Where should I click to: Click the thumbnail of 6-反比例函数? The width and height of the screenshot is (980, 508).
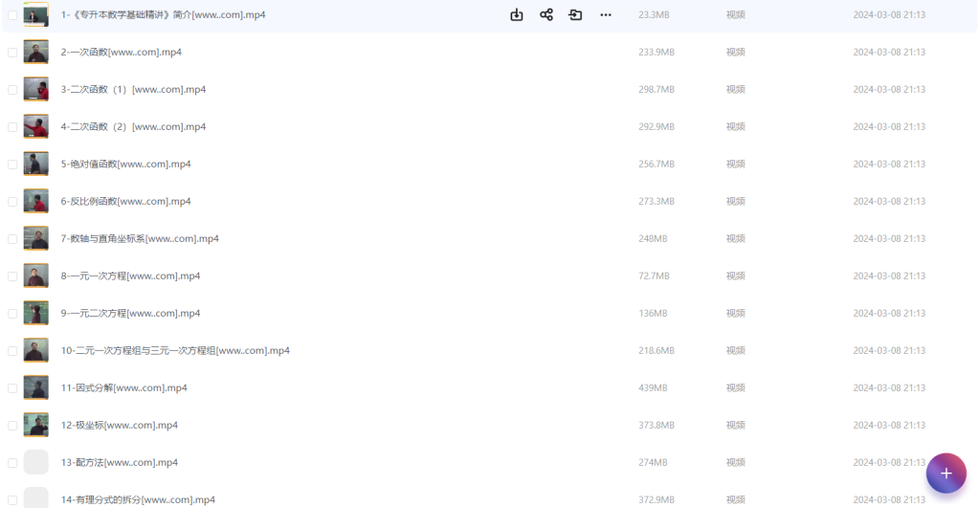click(36, 201)
